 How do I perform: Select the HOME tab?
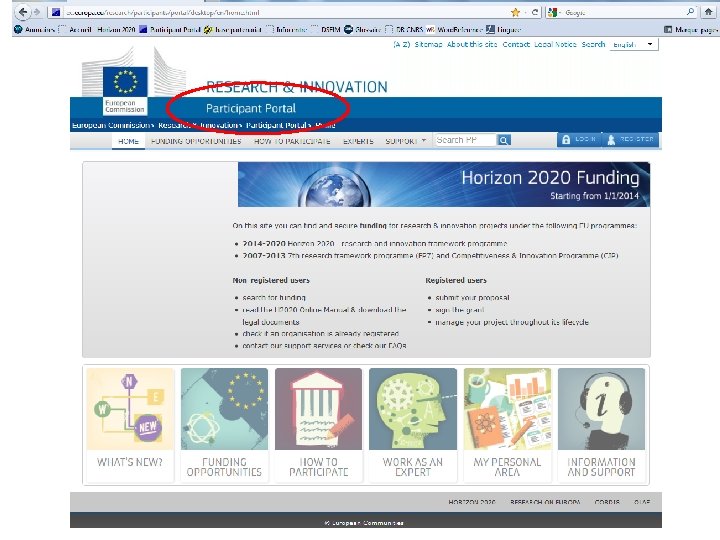(x=128, y=141)
